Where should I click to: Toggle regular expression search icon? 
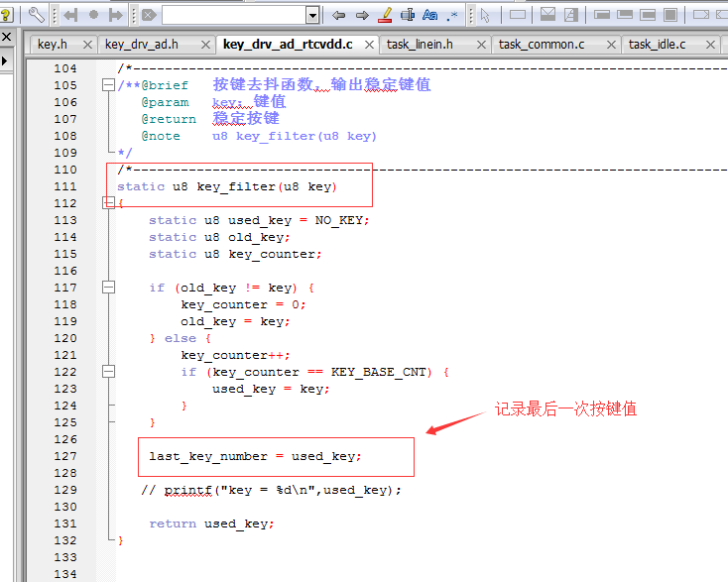point(452,15)
